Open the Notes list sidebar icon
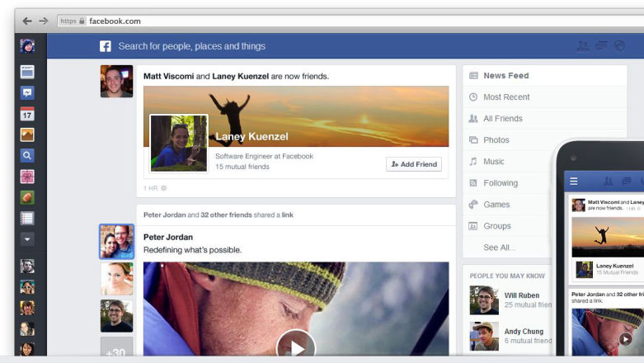 pyautogui.click(x=27, y=219)
